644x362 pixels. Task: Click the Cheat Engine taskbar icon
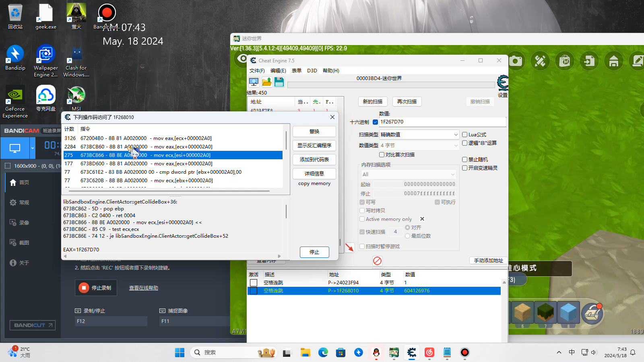click(411, 352)
